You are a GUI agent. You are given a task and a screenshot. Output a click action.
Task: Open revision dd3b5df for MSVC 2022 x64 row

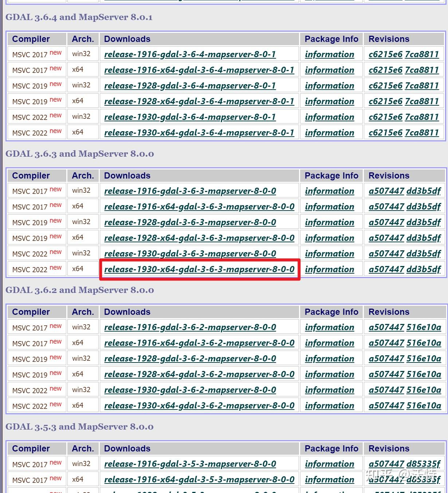[x=423, y=269]
